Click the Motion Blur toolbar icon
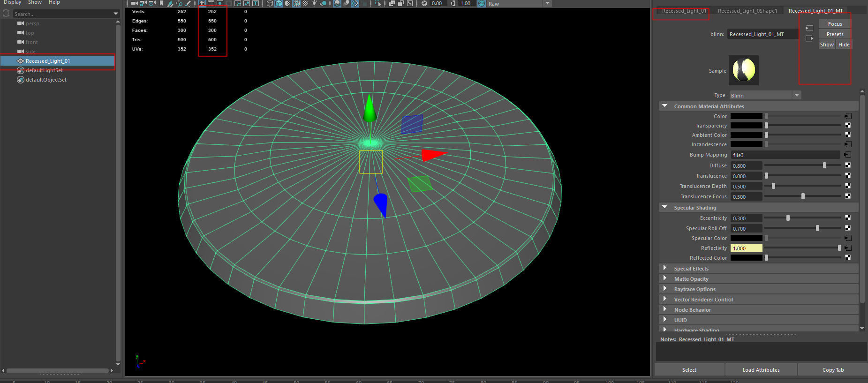Viewport: 868px width, 383px height. click(347, 3)
